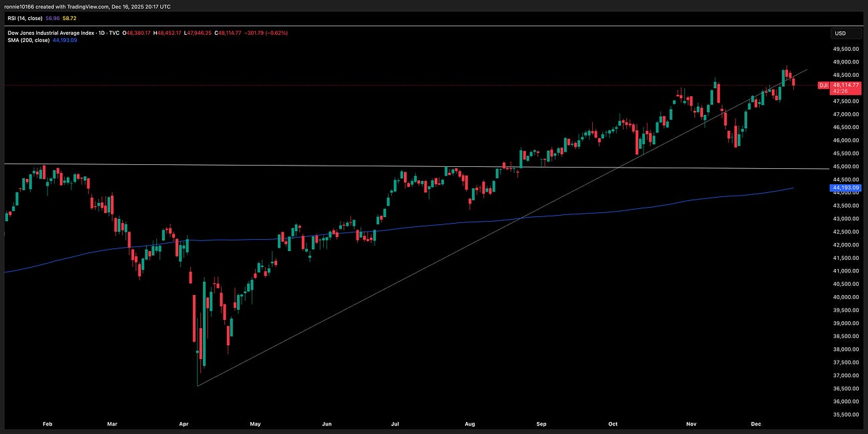The image size is (868, 434).
Task: Click the 36,000.00 price axis label
Action: [846, 401]
